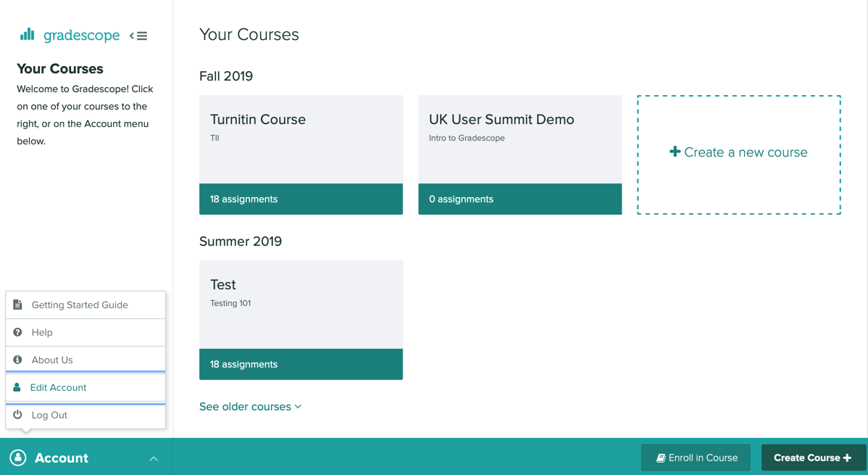The width and height of the screenshot is (868, 475).
Task: Click the Log Out power icon
Action: [17, 415]
